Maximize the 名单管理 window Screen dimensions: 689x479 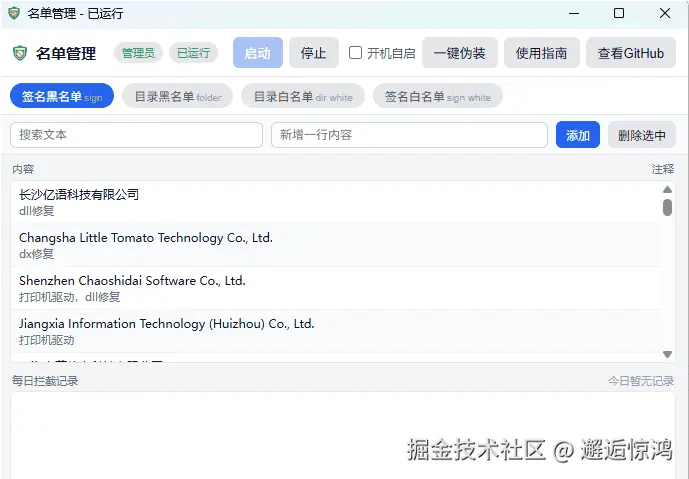coord(619,13)
